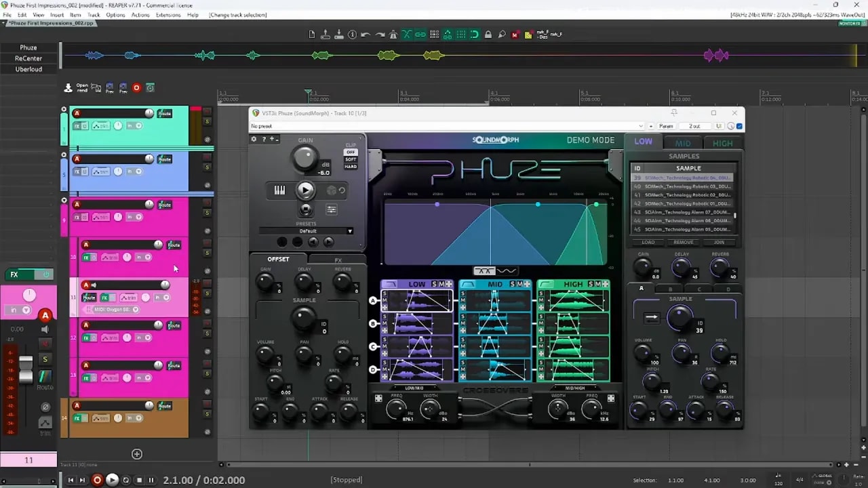Switch to the OFFSET tab
The width and height of the screenshot is (868, 488).
pyautogui.click(x=278, y=259)
